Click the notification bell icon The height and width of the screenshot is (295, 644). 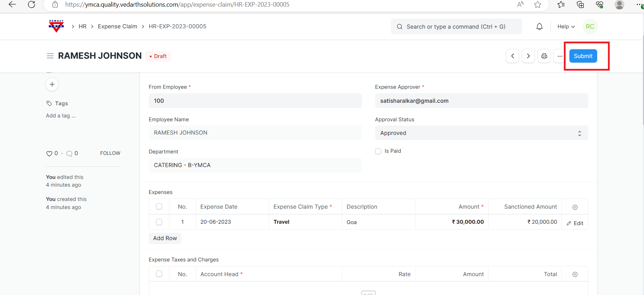point(539,27)
